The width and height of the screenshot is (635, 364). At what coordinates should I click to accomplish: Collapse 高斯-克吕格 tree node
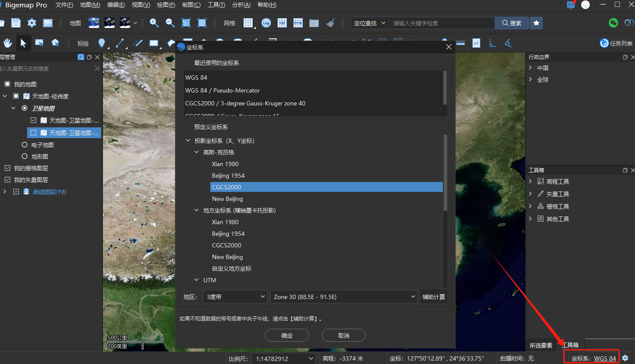[x=196, y=152]
